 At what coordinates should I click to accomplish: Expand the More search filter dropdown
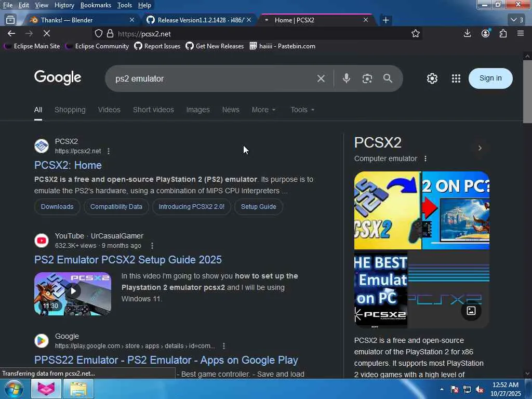click(263, 110)
